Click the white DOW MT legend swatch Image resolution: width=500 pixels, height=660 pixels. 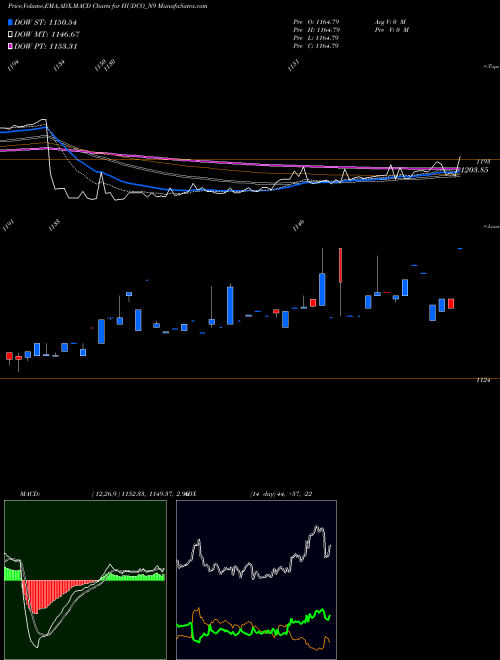(x=10, y=35)
